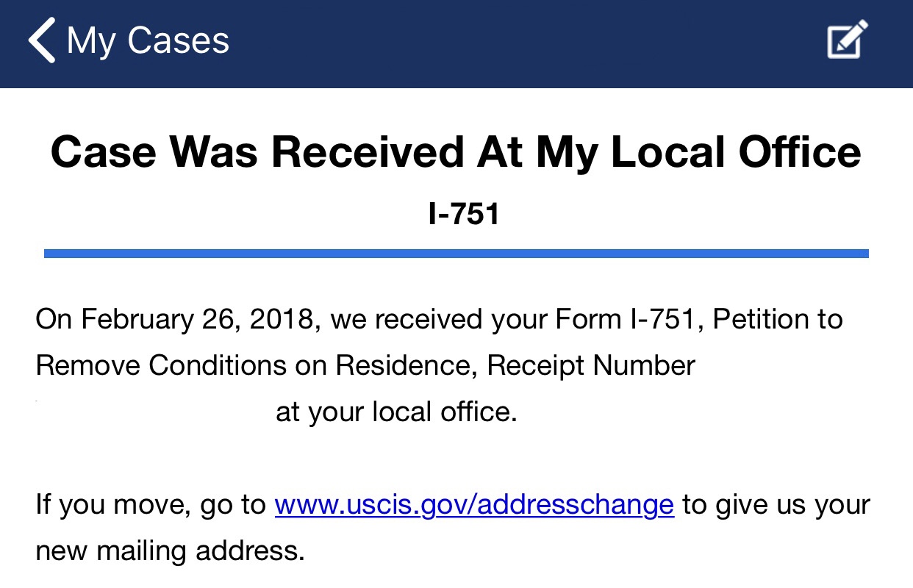Viewport: 913px width, 588px height.
Task: Click the phrase 'to give us your'
Action: (776, 505)
